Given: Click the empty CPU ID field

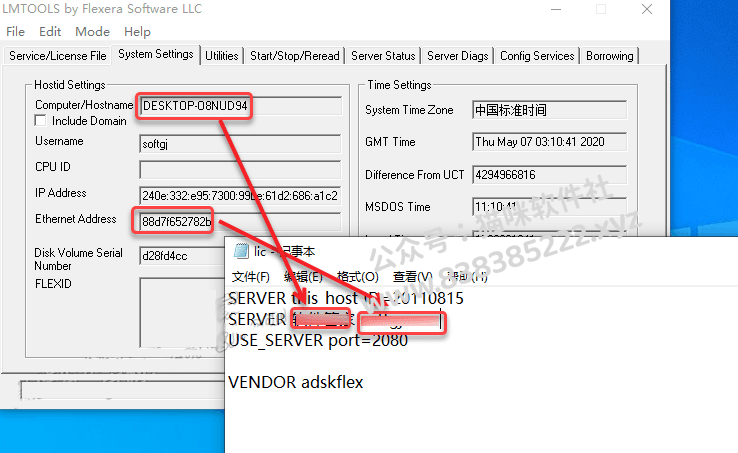Looking at the screenshot, I should coord(240,170).
